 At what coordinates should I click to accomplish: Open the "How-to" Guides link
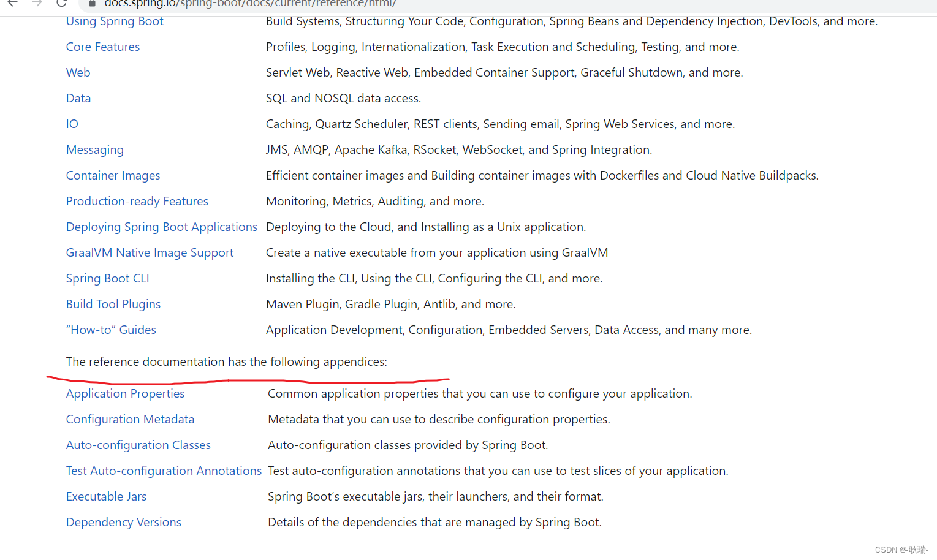click(111, 330)
